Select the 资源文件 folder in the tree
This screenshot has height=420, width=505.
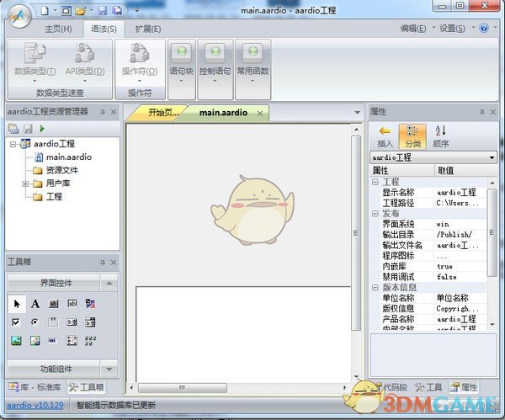[x=61, y=170]
